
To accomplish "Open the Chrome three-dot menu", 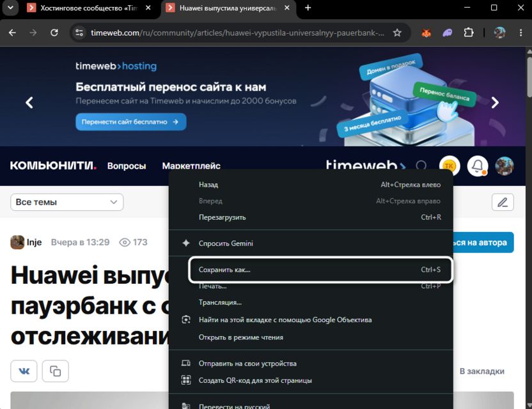I will [x=520, y=33].
